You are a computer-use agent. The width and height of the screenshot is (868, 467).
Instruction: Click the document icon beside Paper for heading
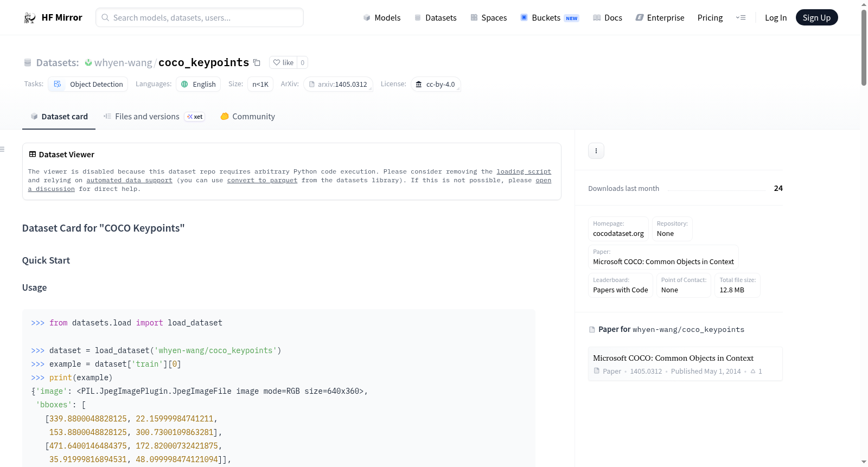tap(592, 330)
